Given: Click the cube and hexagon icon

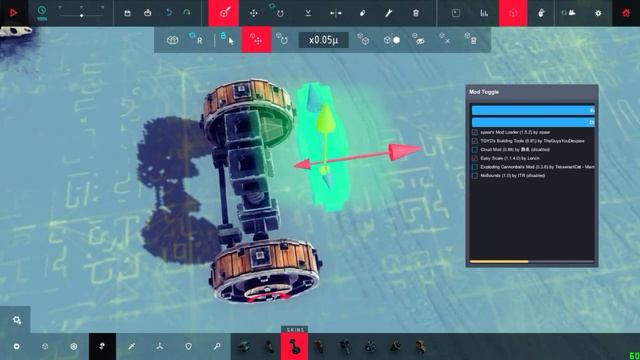Looking at the screenshot, I should point(392,40).
